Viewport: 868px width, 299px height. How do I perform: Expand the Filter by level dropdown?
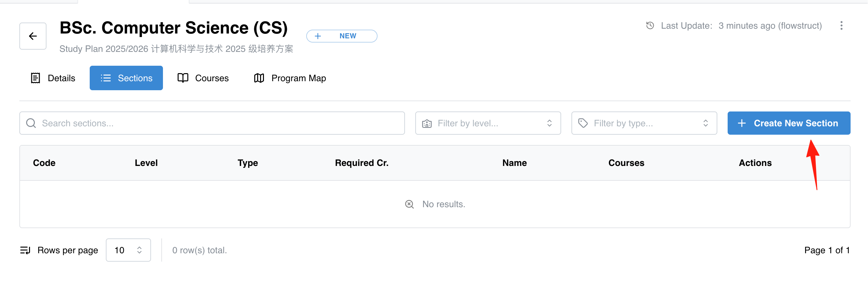tap(488, 123)
